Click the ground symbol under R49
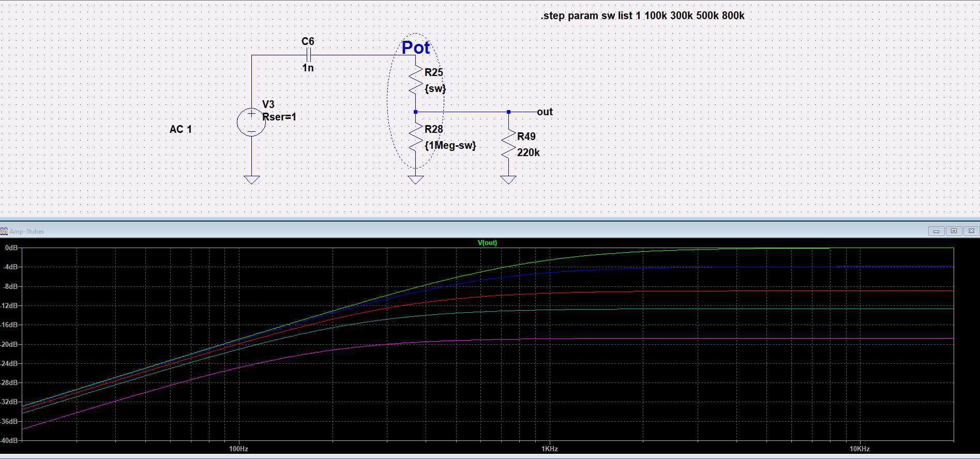This screenshot has width=980, height=459. pyautogui.click(x=508, y=179)
